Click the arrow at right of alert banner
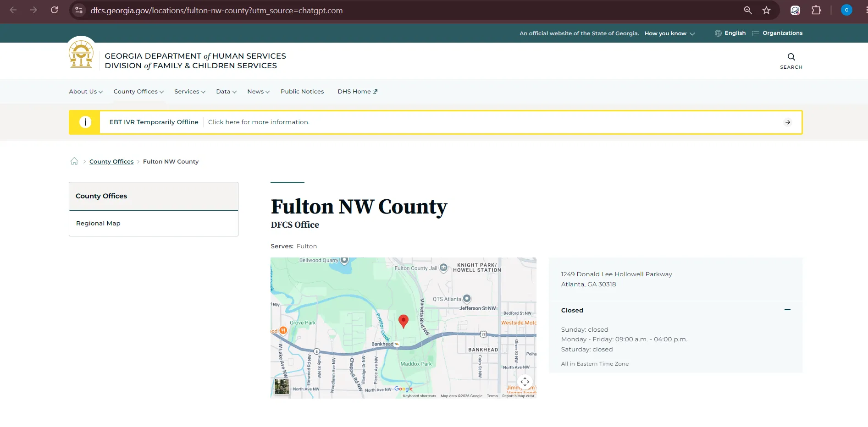 788,122
